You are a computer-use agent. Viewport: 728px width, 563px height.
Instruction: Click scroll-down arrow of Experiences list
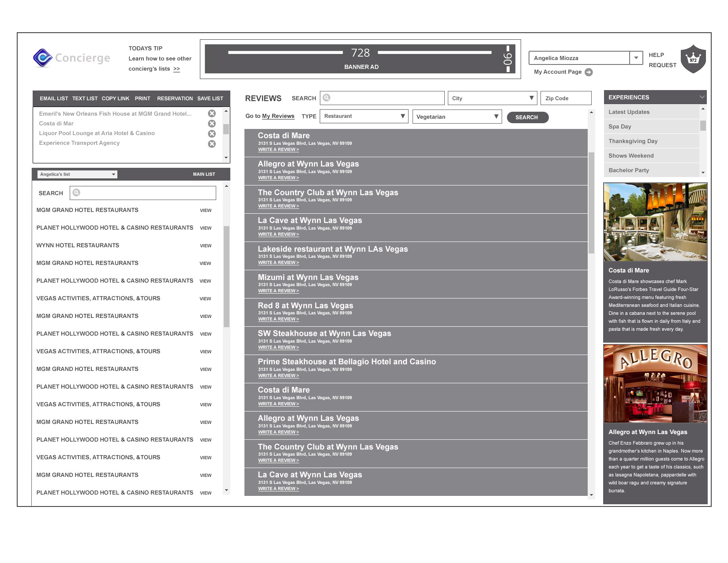[703, 173]
